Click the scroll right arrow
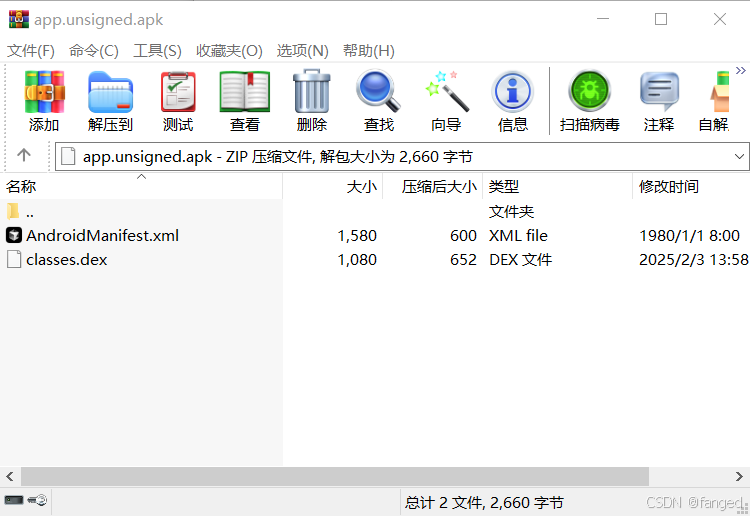 coord(739,476)
